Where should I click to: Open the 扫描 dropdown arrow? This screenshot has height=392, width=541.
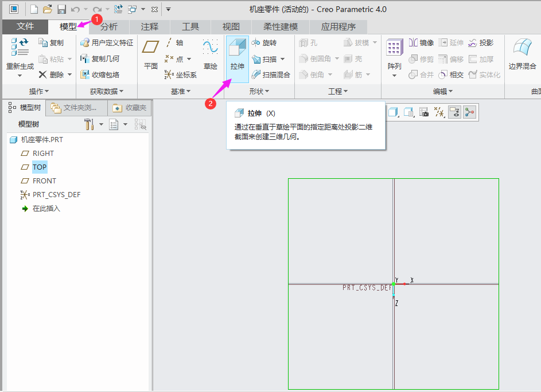point(283,59)
